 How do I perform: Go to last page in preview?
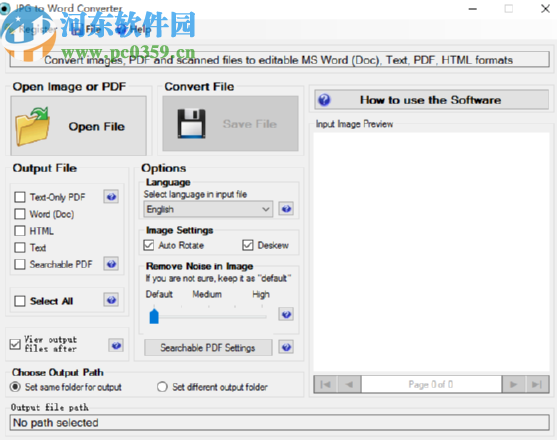coord(537,384)
